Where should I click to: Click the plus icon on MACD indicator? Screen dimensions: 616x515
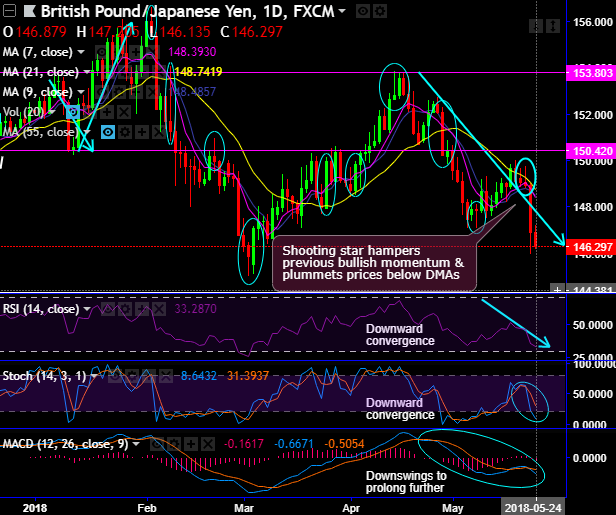click(191, 444)
